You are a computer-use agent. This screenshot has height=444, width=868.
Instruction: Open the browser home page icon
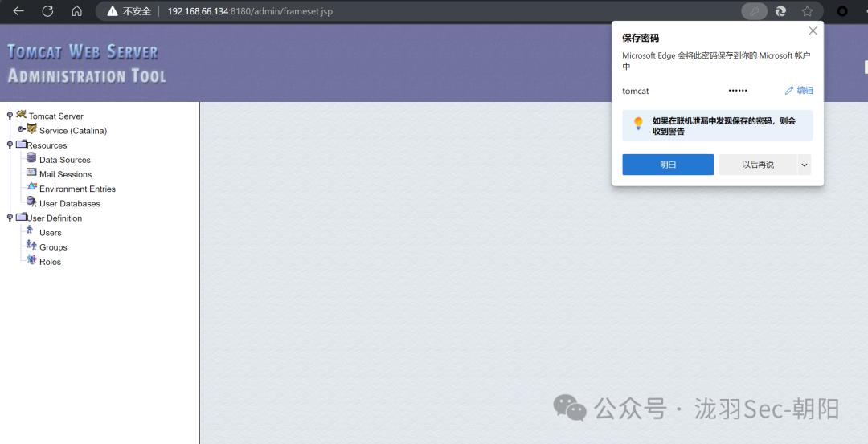[x=77, y=11]
